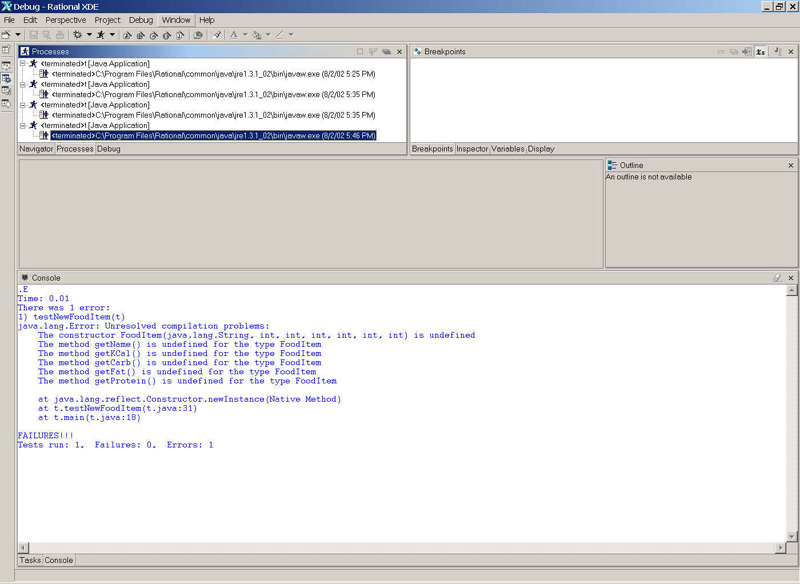
Task: Open the Window menu
Action: [176, 20]
